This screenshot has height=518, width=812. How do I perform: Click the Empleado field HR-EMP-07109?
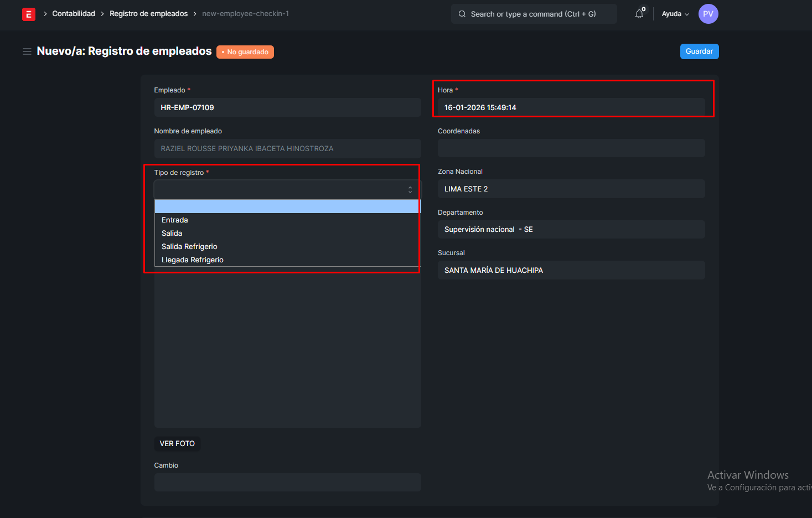(x=287, y=108)
